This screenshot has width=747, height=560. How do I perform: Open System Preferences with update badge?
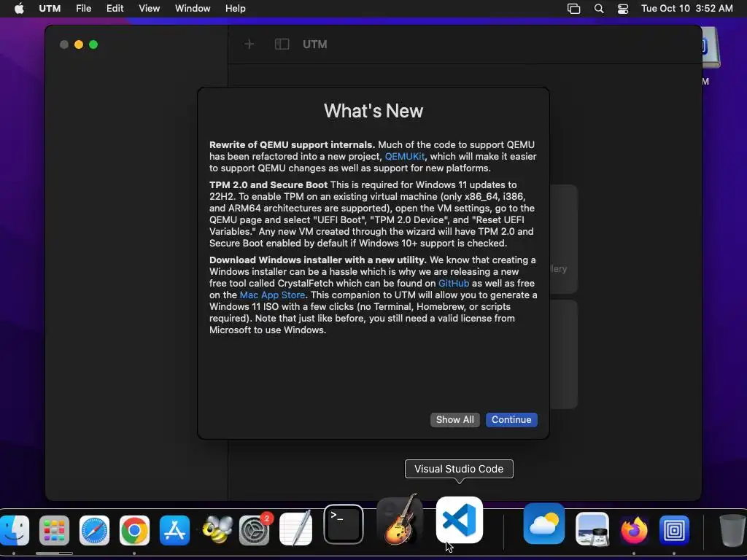pyautogui.click(x=255, y=530)
